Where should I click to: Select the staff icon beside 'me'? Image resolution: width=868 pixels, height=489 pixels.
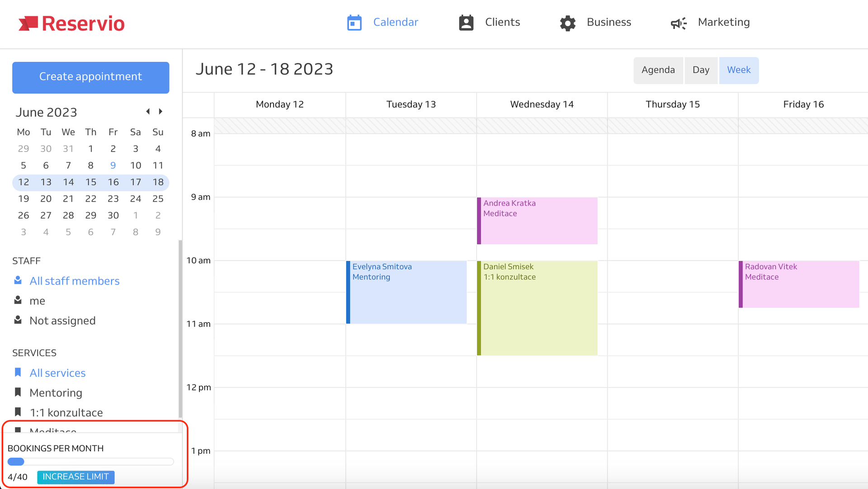click(18, 299)
